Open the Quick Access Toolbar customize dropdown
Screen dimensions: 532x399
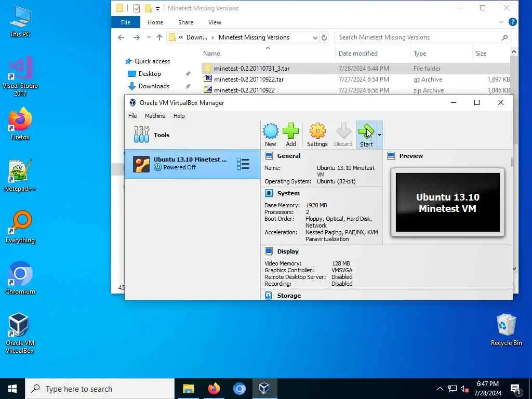157,8
